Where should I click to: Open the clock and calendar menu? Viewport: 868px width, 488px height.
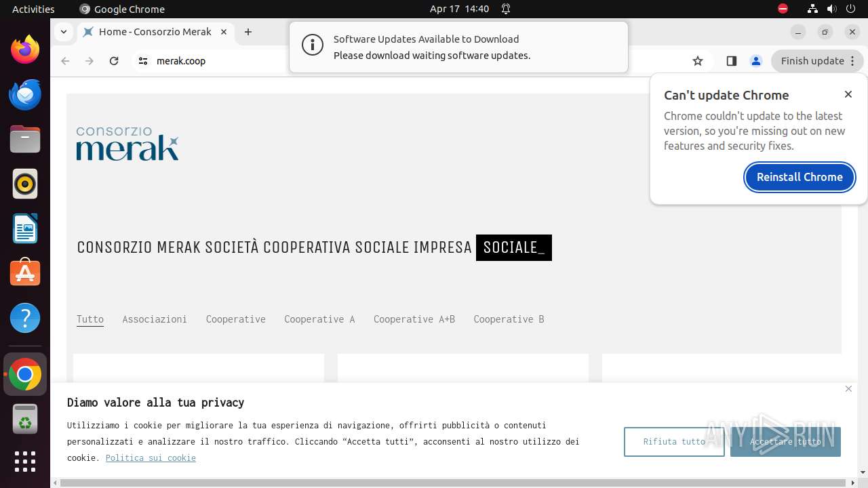pos(459,9)
